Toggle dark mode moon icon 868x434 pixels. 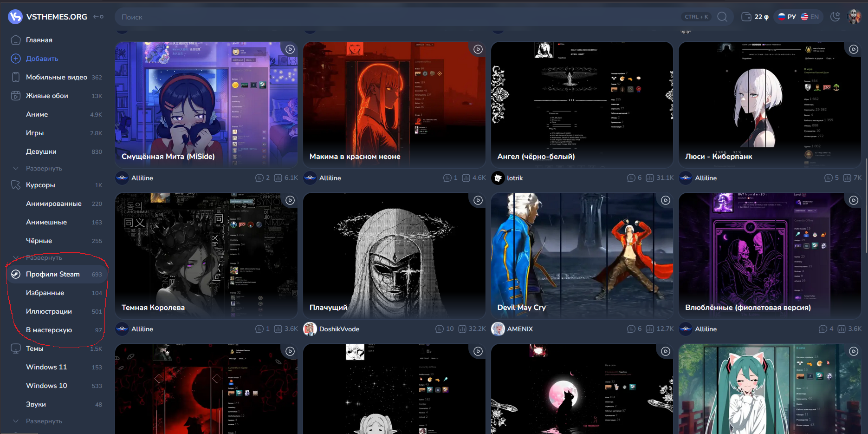click(x=835, y=17)
